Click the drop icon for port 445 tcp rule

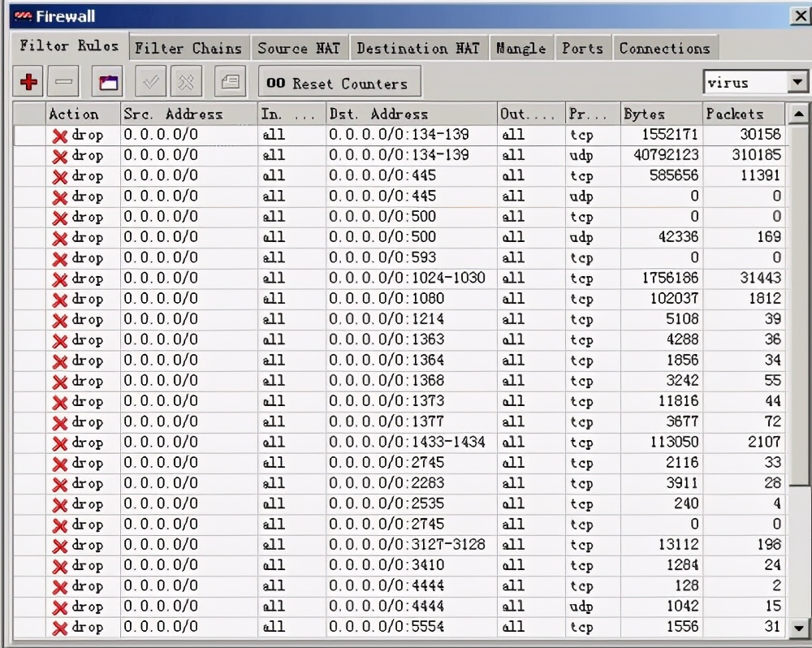point(59,177)
